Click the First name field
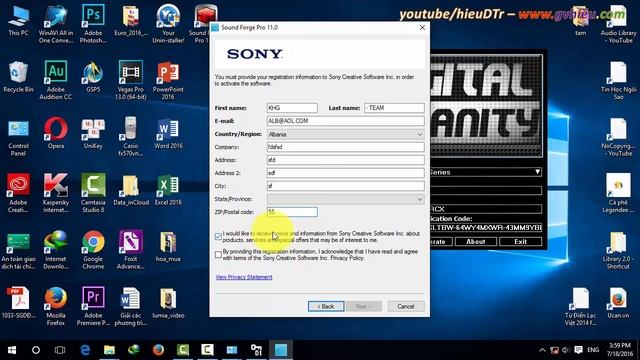640x360 pixels. pyautogui.click(x=292, y=108)
